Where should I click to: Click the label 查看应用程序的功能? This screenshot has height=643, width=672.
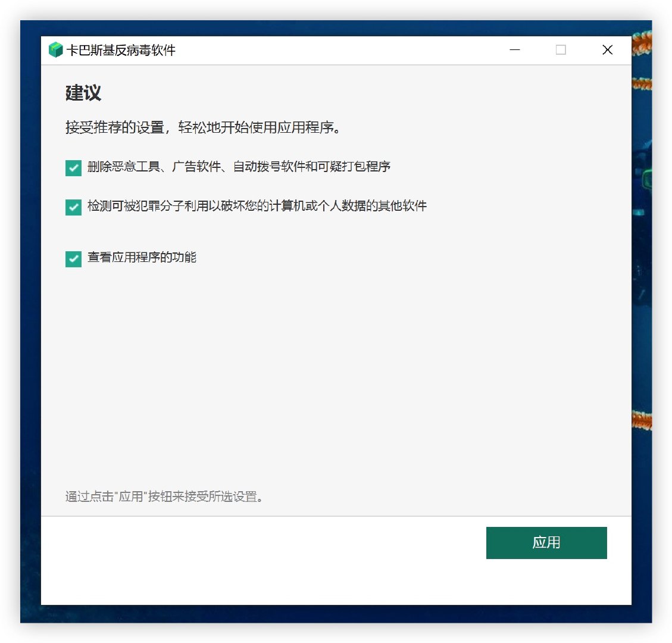142,257
